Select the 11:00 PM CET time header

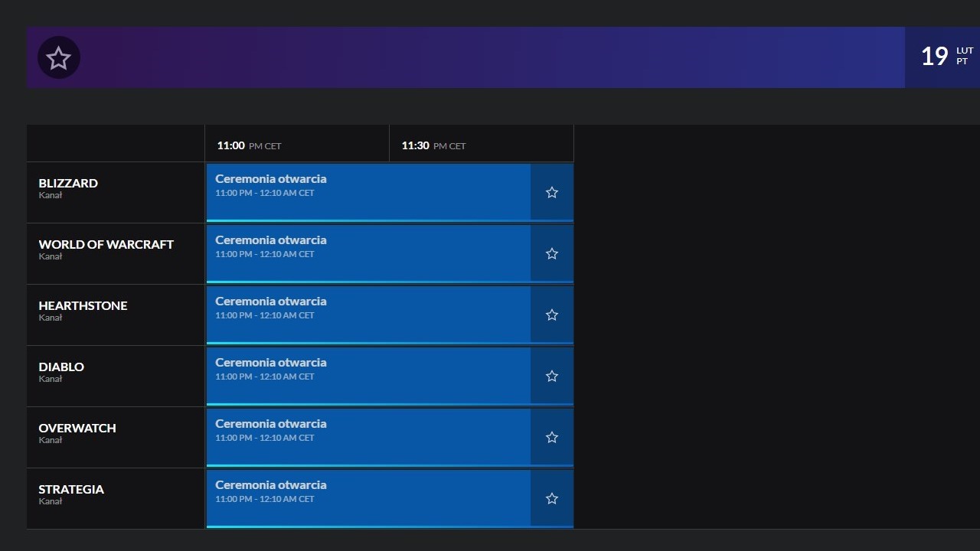[x=249, y=145]
